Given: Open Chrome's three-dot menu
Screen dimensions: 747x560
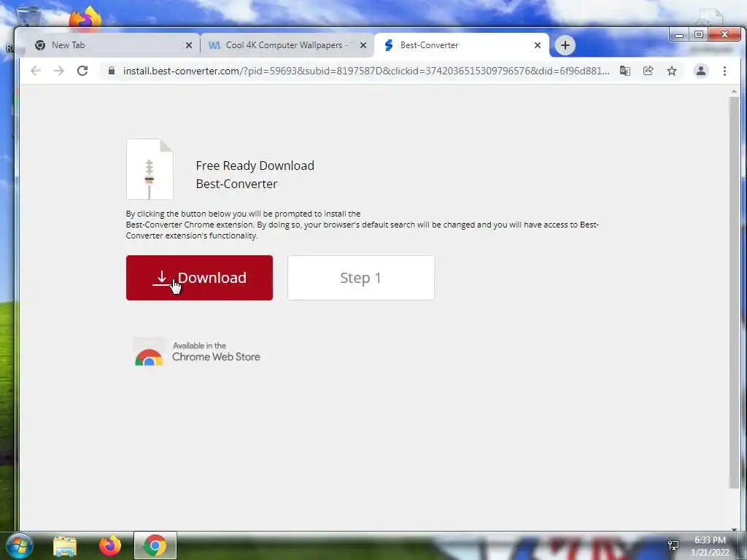Looking at the screenshot, I should point(724,71).
